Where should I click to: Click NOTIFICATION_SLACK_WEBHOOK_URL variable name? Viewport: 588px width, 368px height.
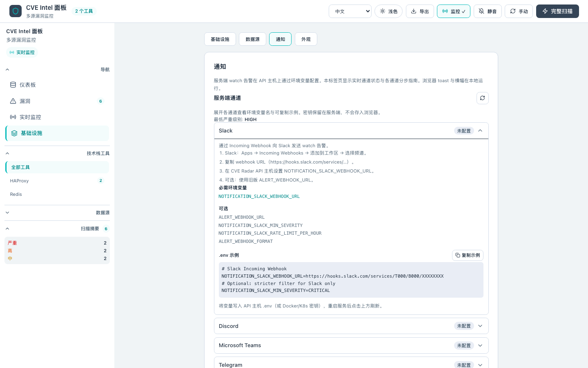(x=259, y=197)
